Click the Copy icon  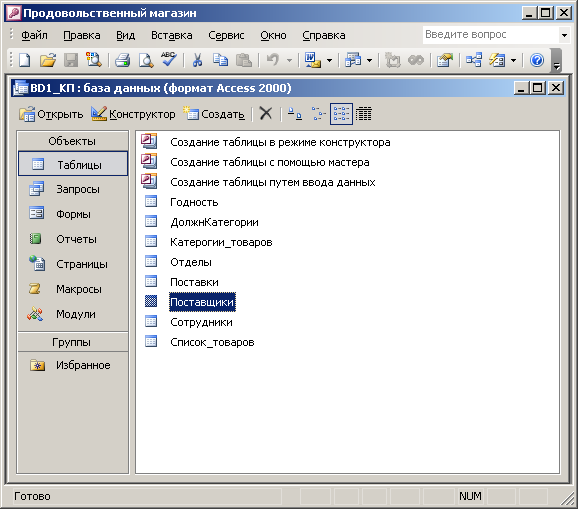[220, 60]
